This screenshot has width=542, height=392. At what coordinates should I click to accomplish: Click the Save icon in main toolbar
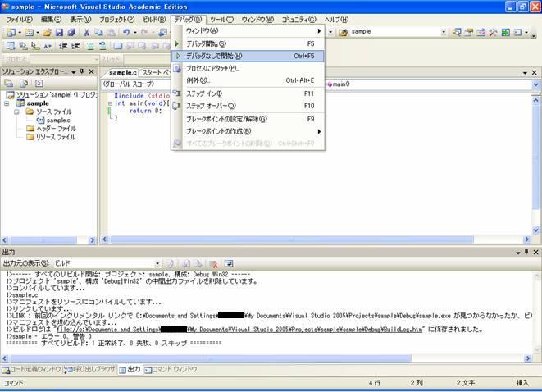(59, 32)
